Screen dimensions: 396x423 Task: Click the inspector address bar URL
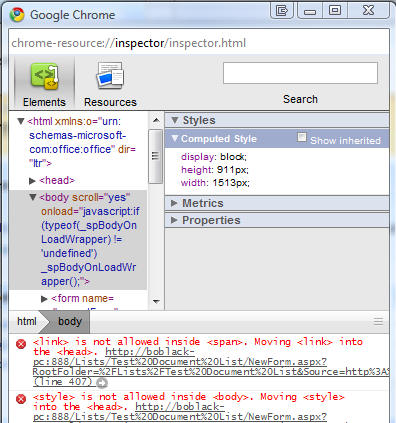129,43
